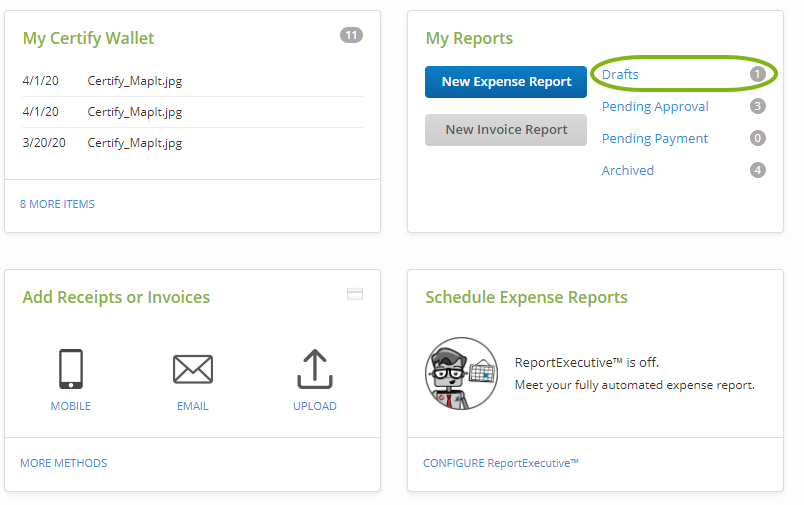The width and height of the screenshot is (804, 505).
Task: Open the Drafts reports link
Action: coord(620,74)
